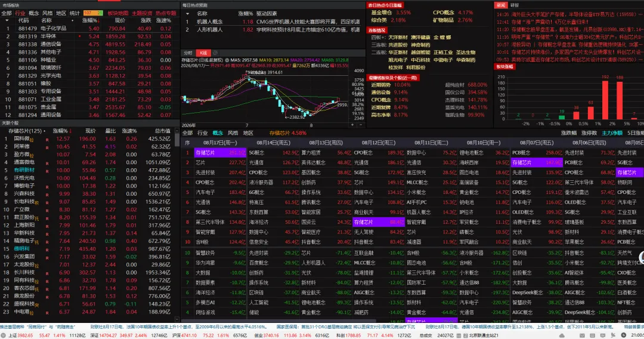Click the 上证 3982.65 index in status bar
Viewport: 644px width, 339px height.
(x=20, y=335)
